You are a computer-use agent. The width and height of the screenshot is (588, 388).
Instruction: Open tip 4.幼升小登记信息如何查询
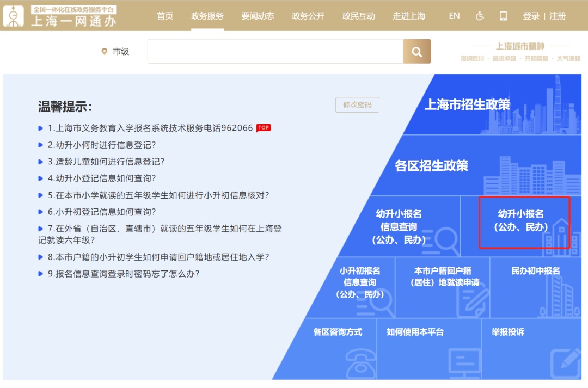pos(102,178)
